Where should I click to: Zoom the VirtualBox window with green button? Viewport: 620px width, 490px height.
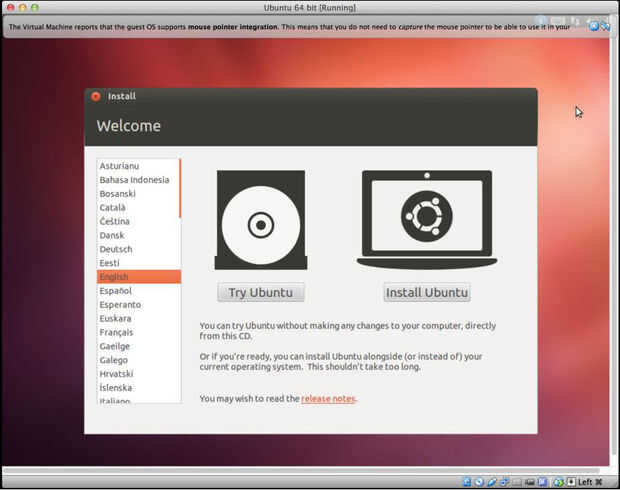[x=35, y=7]
